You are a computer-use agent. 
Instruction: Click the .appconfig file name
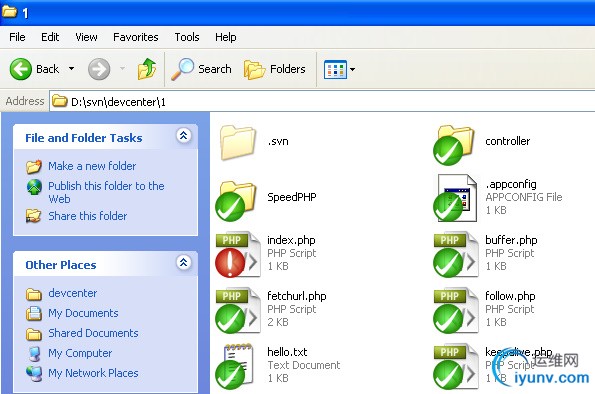tap(511, 184)
